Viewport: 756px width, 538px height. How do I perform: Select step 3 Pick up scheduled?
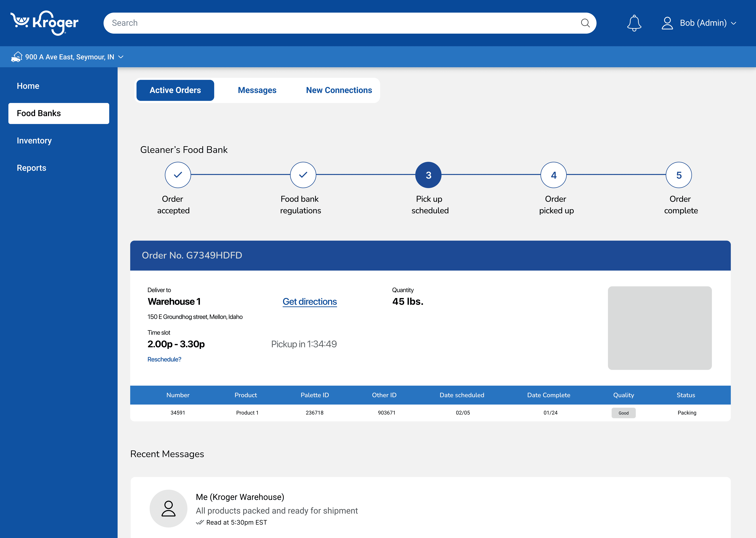click(x=428, y=175)
